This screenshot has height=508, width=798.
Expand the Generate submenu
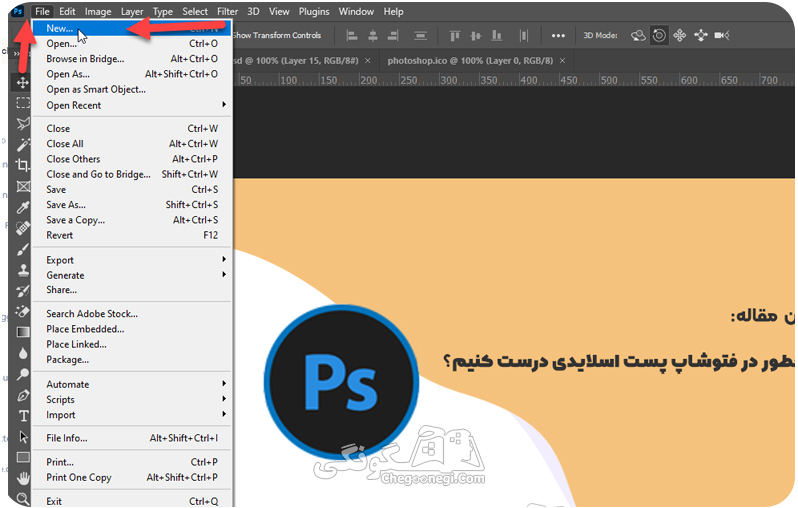click(132, 275)
